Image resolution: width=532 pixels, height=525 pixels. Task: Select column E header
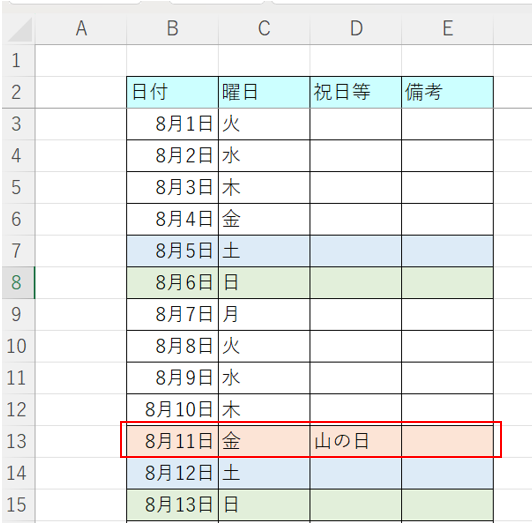[x=448, y=29]
